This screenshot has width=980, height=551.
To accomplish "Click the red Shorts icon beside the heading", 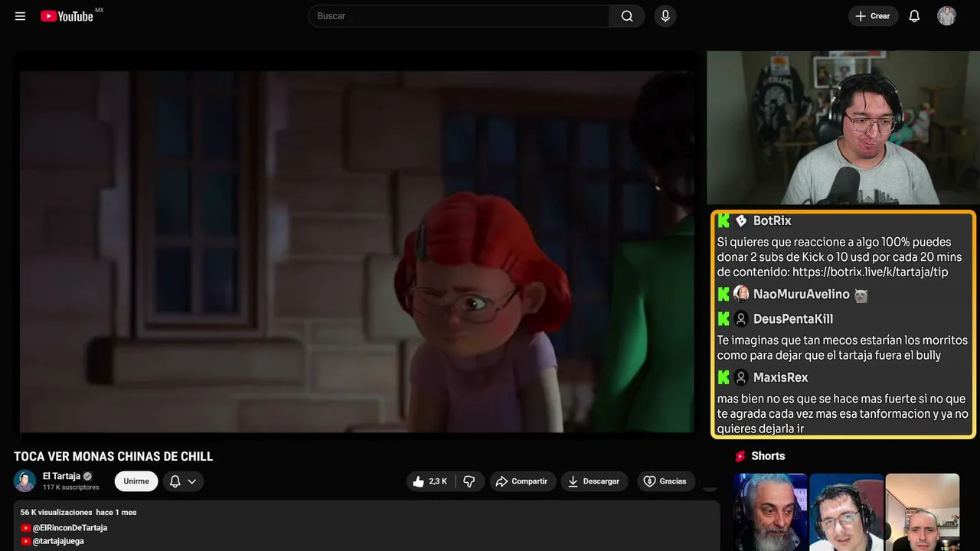I will pyautogui.click(x=740, y=456).
